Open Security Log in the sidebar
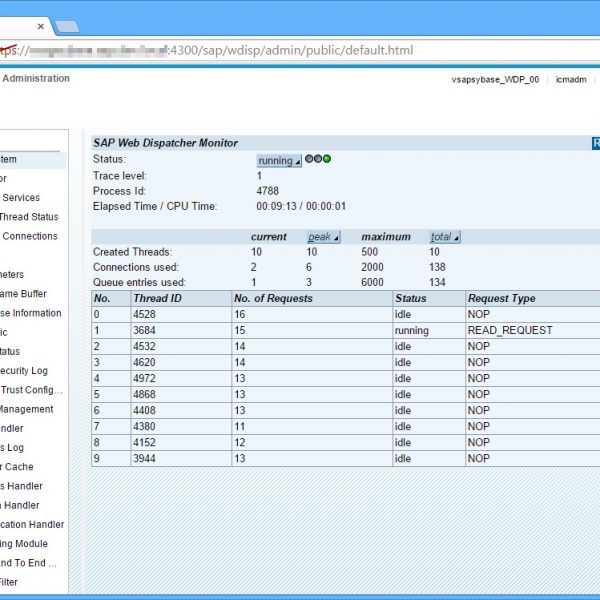This screenshot has width=600, height=600. click(24, 371)
